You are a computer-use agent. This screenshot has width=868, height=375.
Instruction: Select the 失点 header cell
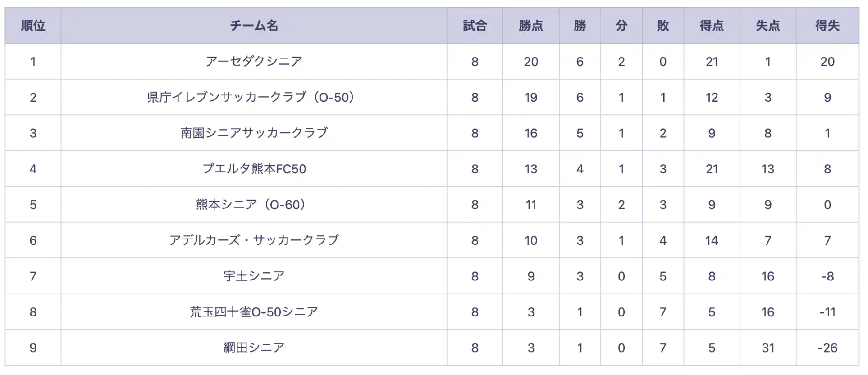tap(768, 26)
